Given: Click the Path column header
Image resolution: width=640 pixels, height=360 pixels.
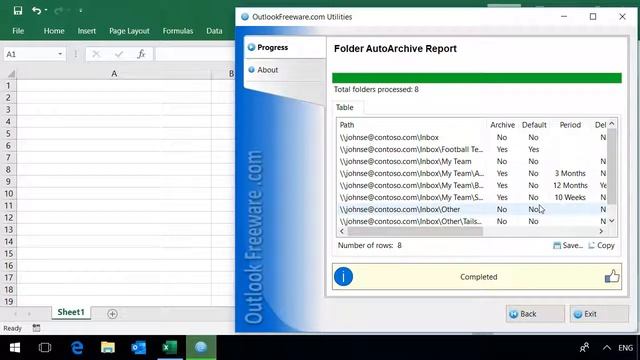Looking at the screenshot, I should pyautogui.click(x=411, y=125).
